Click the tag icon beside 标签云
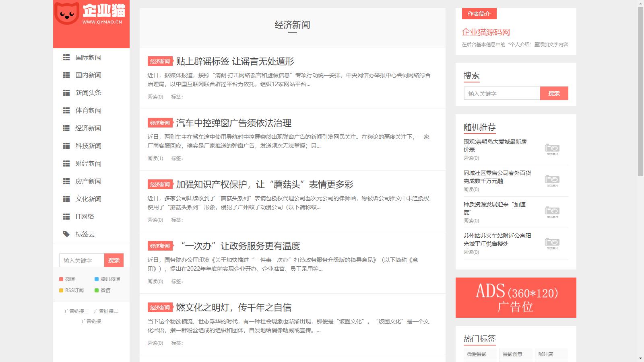644x362 pixels. [x=66, y=234]
